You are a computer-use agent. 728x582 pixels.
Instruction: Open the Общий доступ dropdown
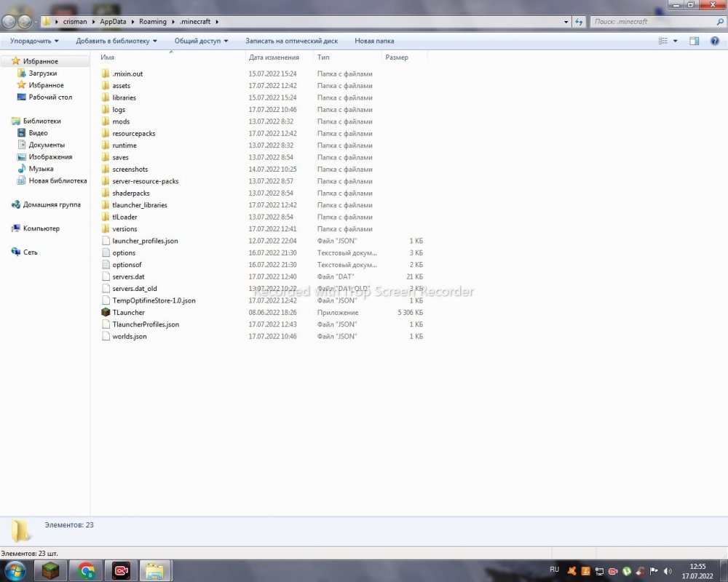coord(201,41)
